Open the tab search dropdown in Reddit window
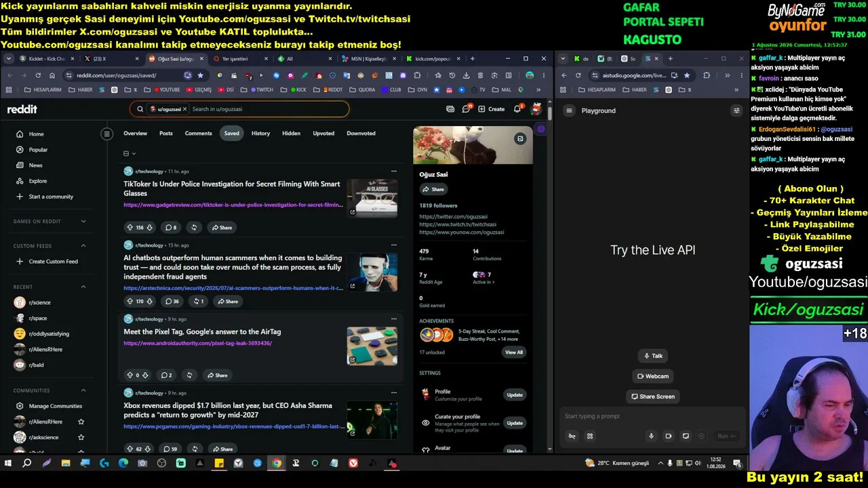868x488 pixels. click(x=8, y=59)
